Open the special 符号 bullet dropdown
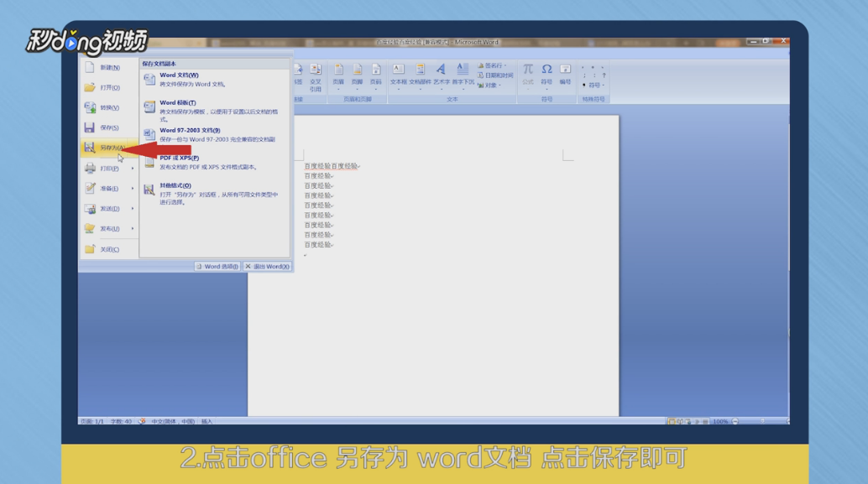 [x=594, y=86]
